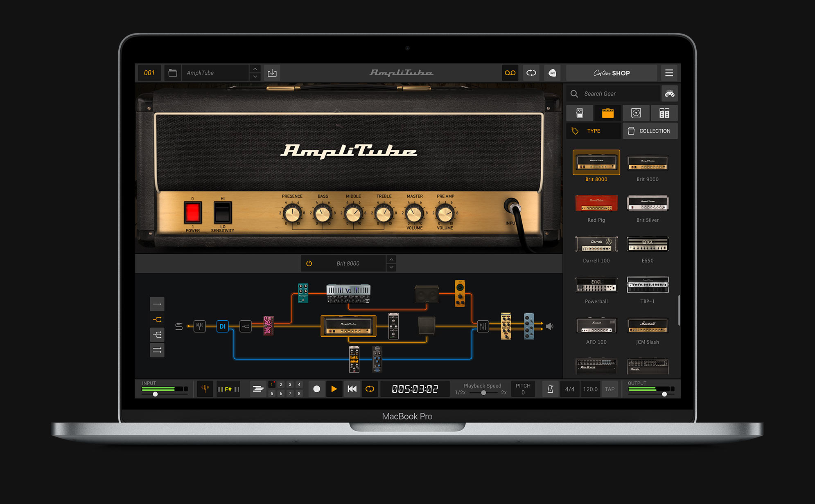This screenshot has width=815, height=504.
Task: Toggle Brit 8000 power bypass button
Action: [309, 263]
